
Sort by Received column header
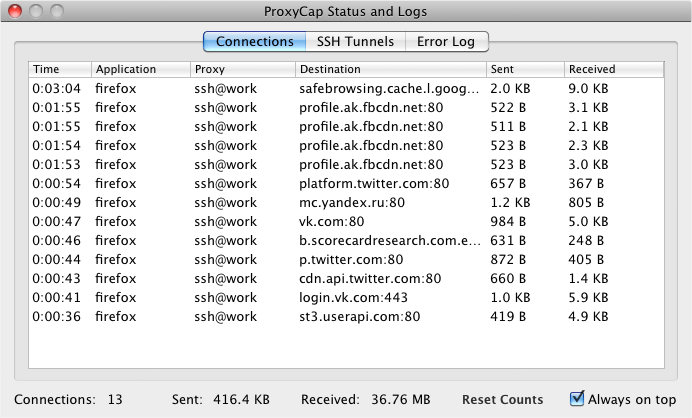tap(612, 70)
